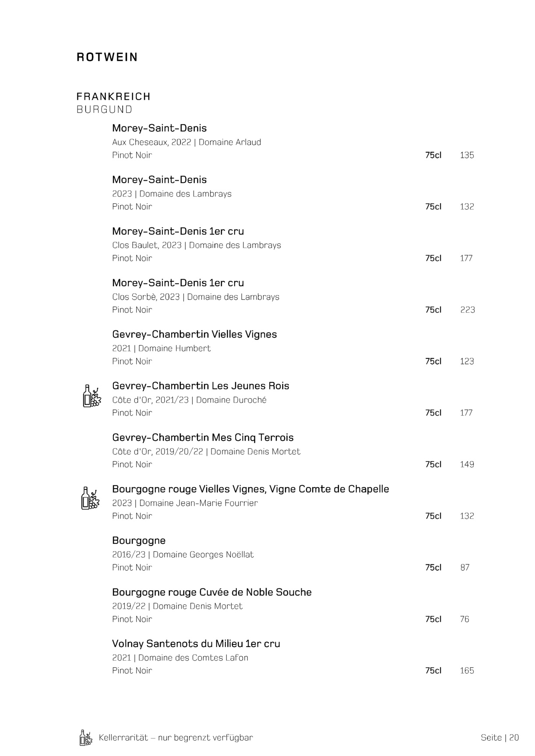The height and width of the screenshot is (756, 535).
Task: Click the Kellerrarität legend icon in footer
Action: (x=86, y=738)
